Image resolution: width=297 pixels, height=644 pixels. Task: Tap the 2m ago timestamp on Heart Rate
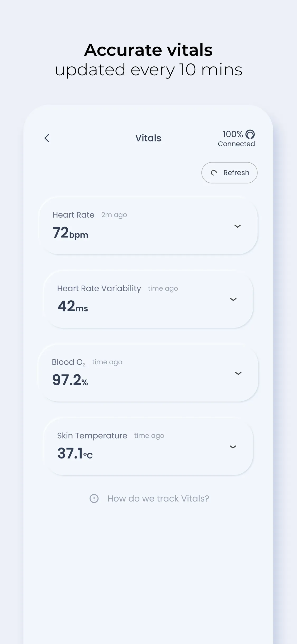click(114, 215)
